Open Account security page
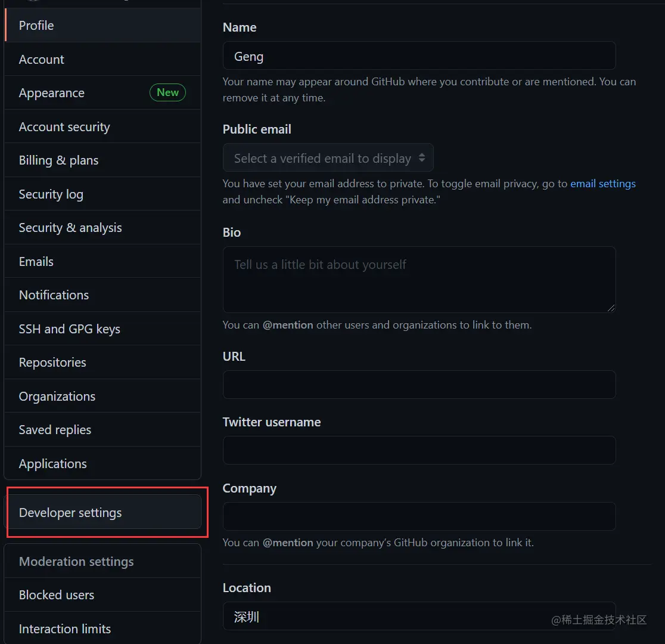Image resolution: width=665 pixels, height=644 pixels. tap(64, 127)
